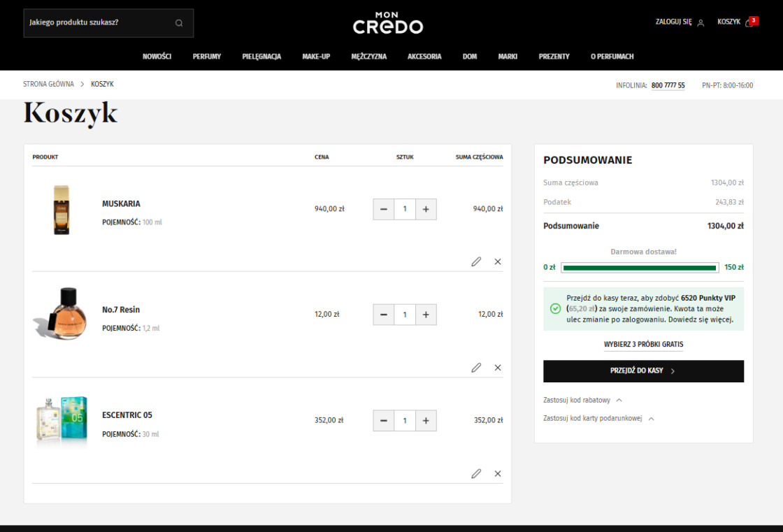This screenshot has width=783, height=532.
Task: Edit the ESCENTRIC 05 cart item
Action: click(x=476, y=474)
